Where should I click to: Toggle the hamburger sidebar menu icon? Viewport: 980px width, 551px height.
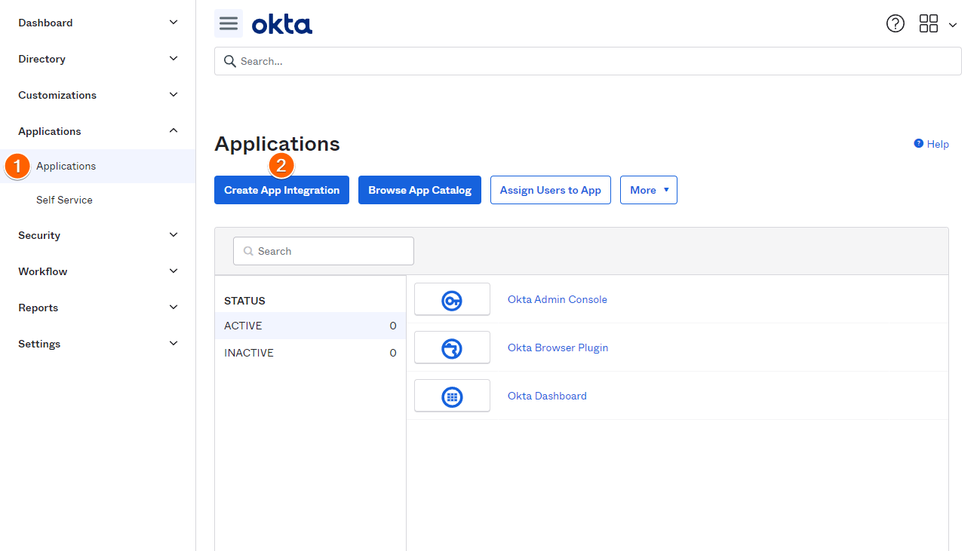(229, 23)
